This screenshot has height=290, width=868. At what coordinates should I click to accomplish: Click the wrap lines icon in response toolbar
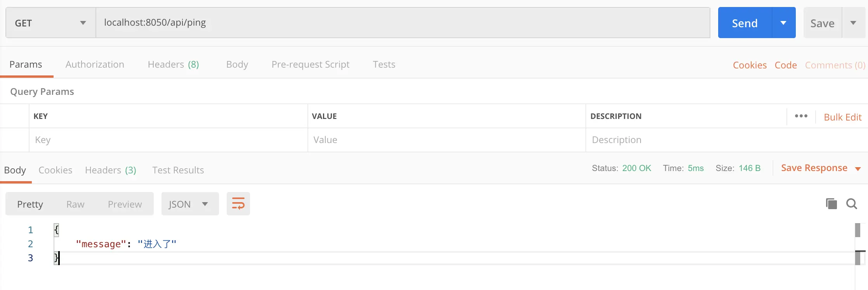pyautogui.click(x=238, y=204)
